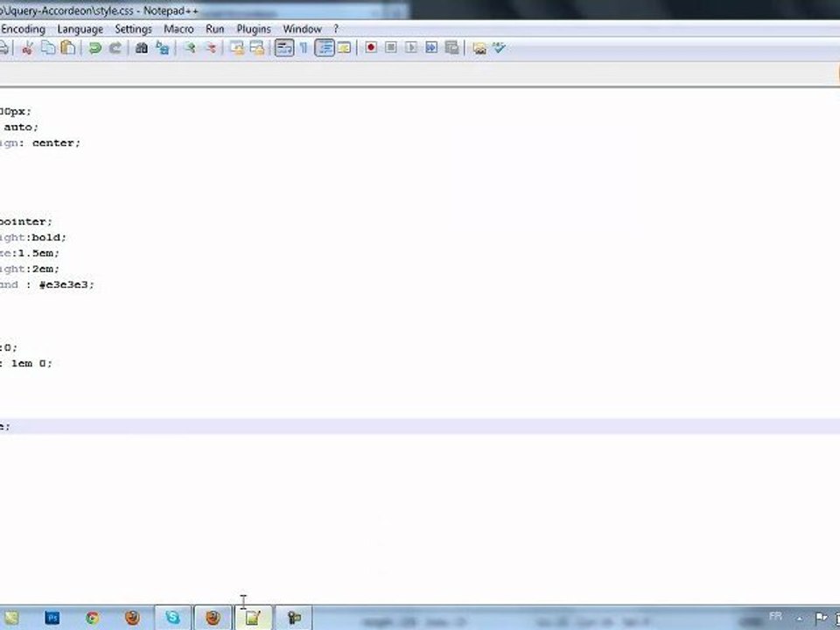Click the camera recorder taskbar icon
The width and height of the screenshot is (840, 630).
[294, 618]
